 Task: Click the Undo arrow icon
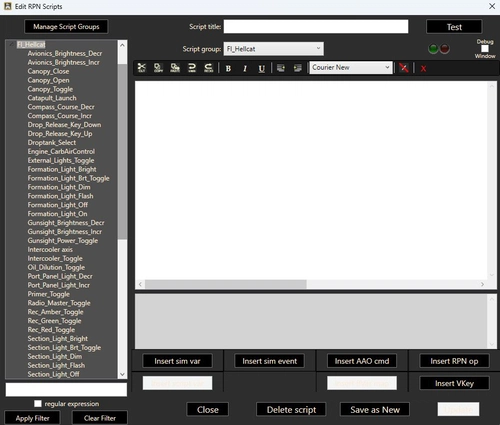[192, 68]
